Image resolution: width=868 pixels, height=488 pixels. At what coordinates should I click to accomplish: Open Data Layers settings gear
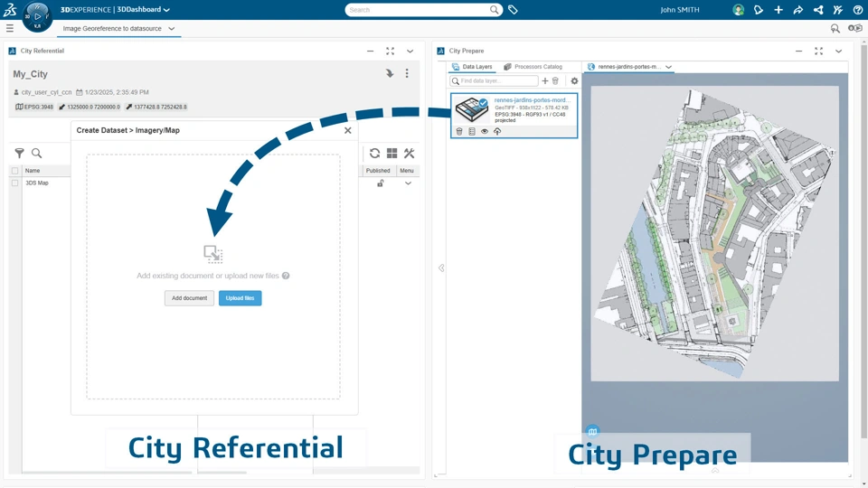[575, 80]
